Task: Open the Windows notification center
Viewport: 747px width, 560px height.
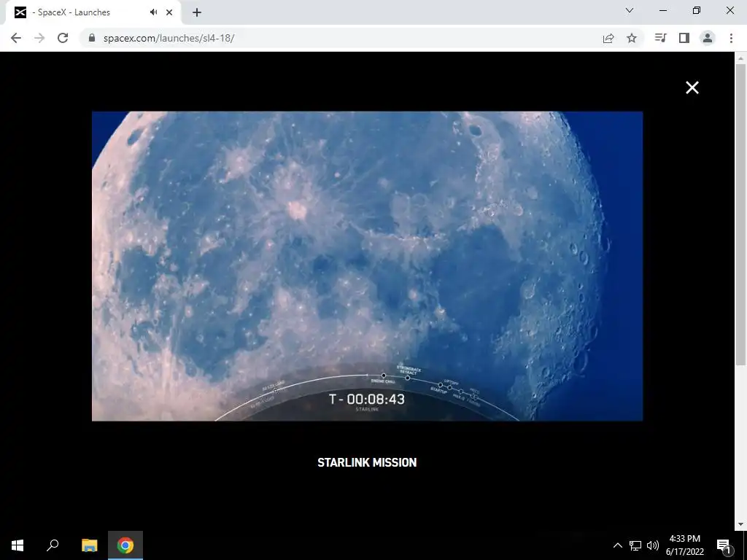Action: [724, 545]
